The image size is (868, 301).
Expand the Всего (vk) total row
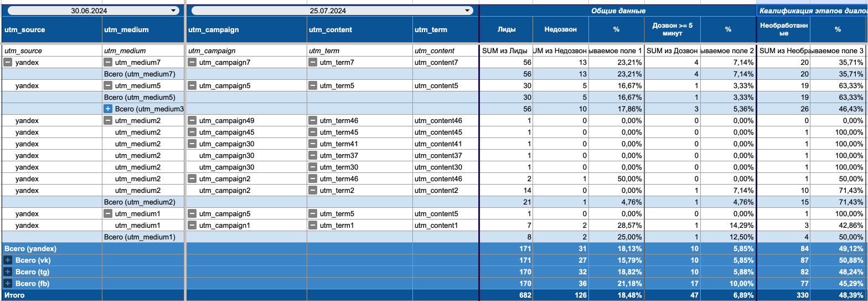pos(8,261)
